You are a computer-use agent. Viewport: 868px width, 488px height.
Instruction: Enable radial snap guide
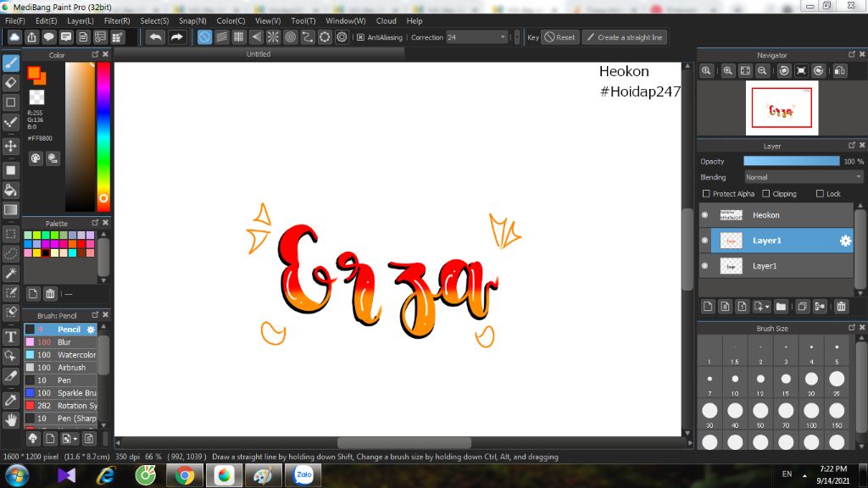tap(273, 37)
